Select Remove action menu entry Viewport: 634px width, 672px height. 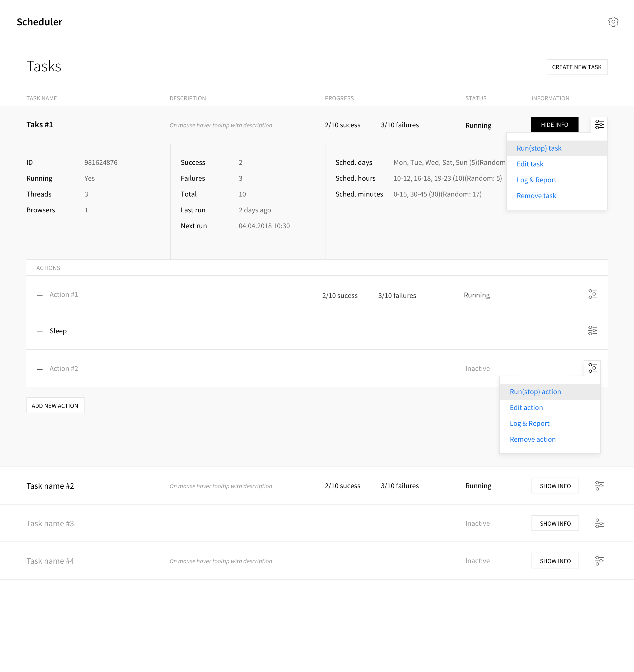point(532,440)
